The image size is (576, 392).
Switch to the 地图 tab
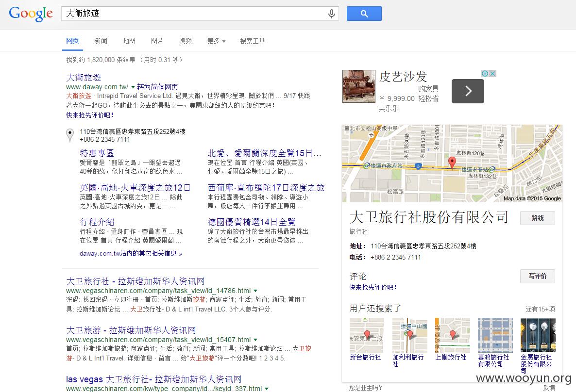pyautogui.click(x=129, y=41)
